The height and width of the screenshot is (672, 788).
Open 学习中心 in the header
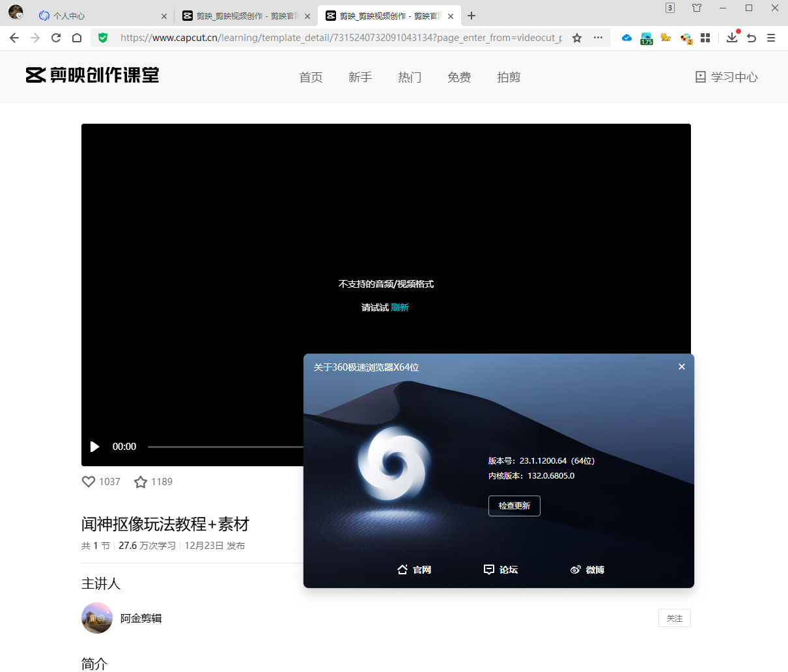tap(727, 77)
